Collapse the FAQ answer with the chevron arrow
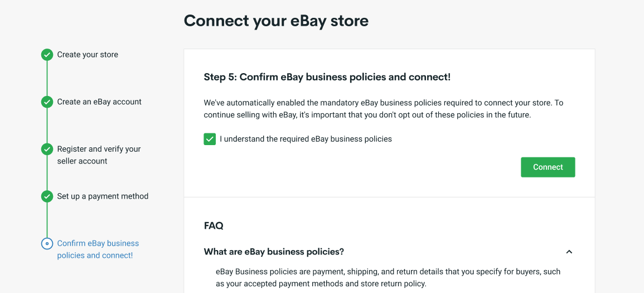 pos(569,252)
